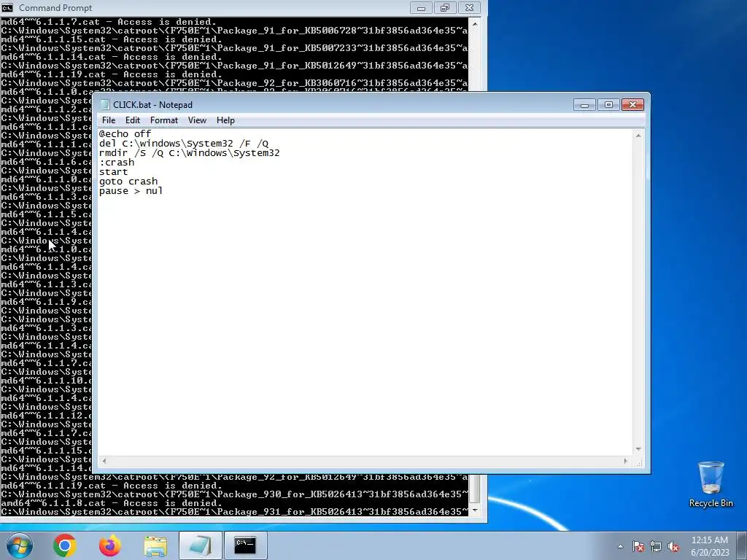Screen dimensions: 747x560
Task: Click the Command Prompt scrollbar thumb
Action: pyautogui.click(x=475, y=489)
